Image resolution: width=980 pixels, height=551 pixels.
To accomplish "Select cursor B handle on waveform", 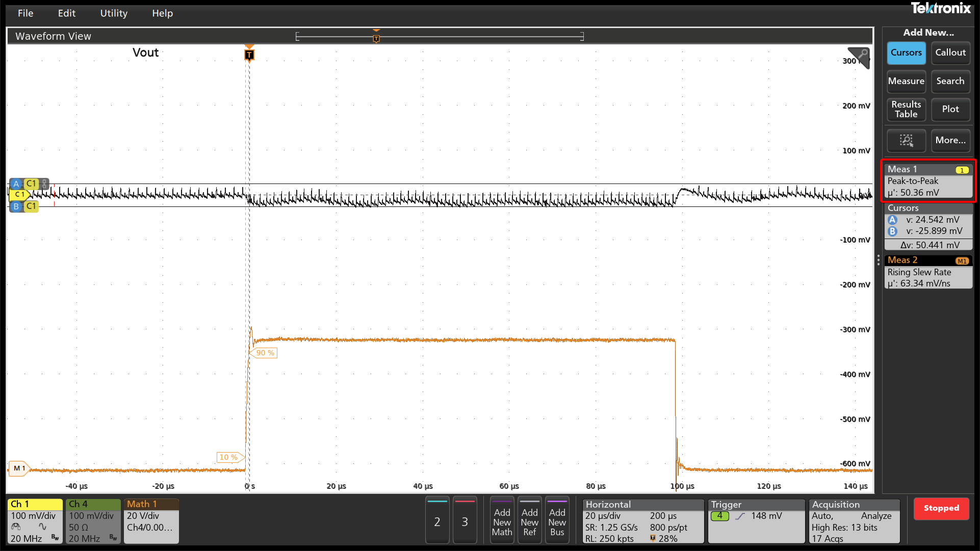I will tap(16, 206).
